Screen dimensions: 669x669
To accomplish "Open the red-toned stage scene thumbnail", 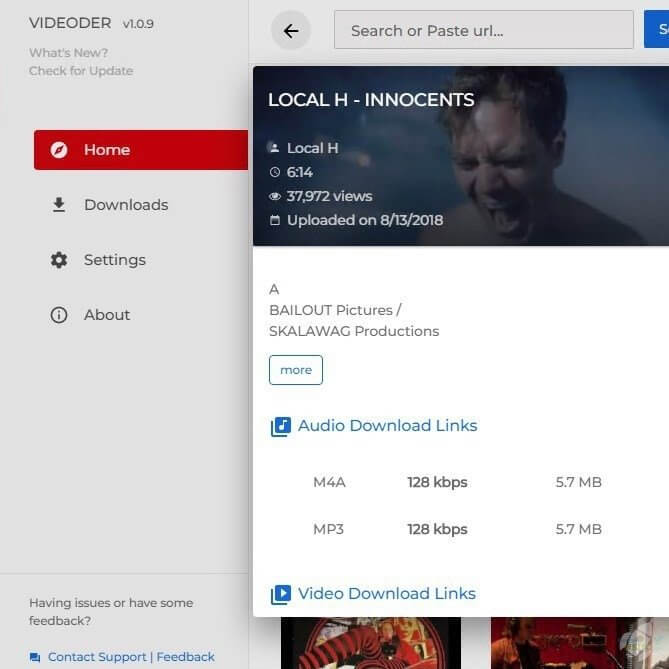I will pyautogui.click(x=580, y=643).
